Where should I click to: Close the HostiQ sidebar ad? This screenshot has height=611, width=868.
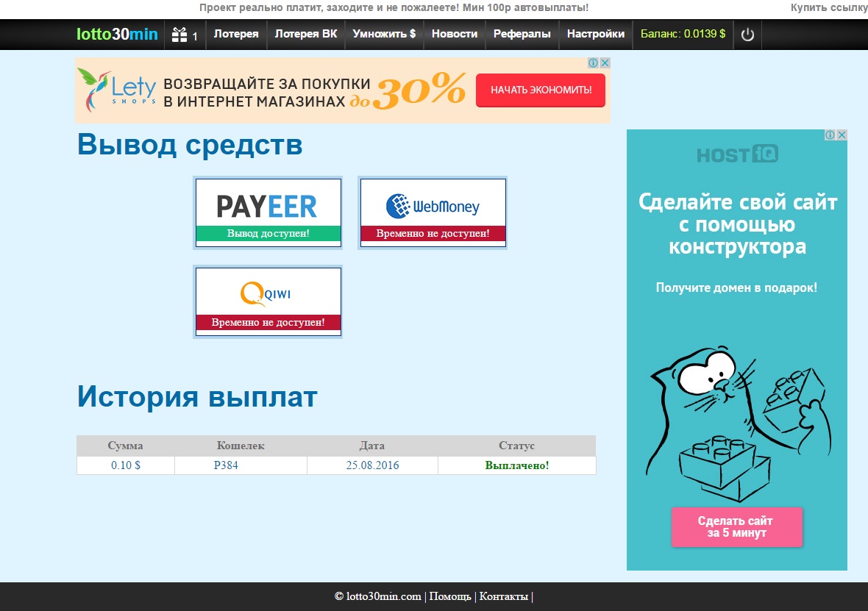(x=842, y=135)
